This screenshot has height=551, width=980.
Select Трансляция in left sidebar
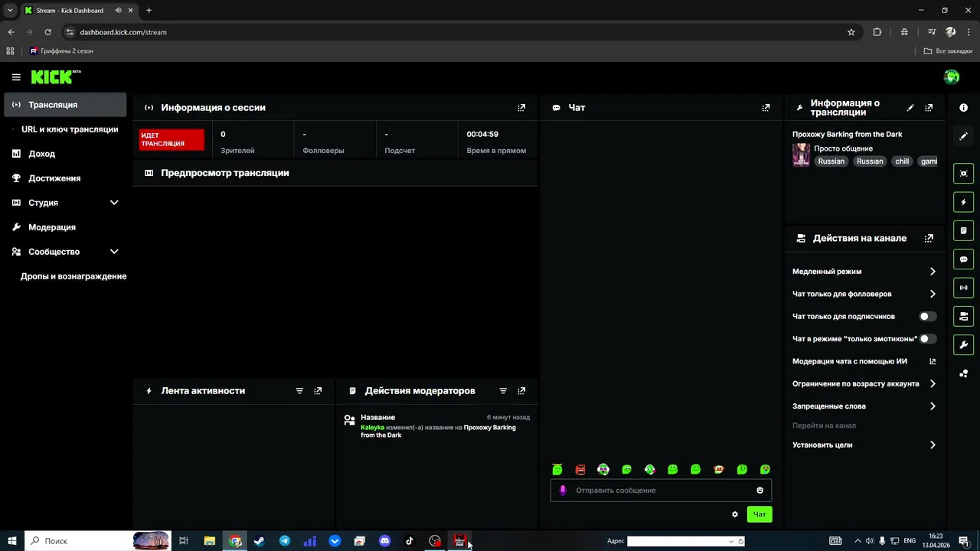[65, 105]
